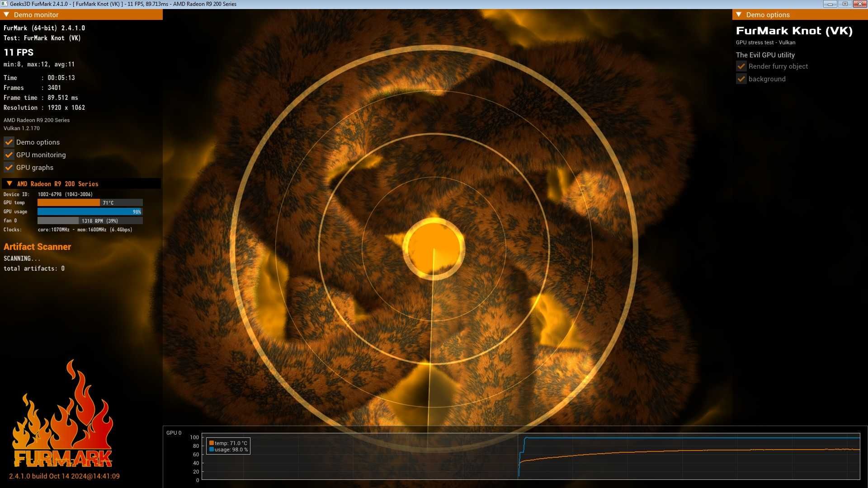Click the glowing orange center of the knot
Image resolution: width=868 pixels, height=488 pixels.
(434, 248)
